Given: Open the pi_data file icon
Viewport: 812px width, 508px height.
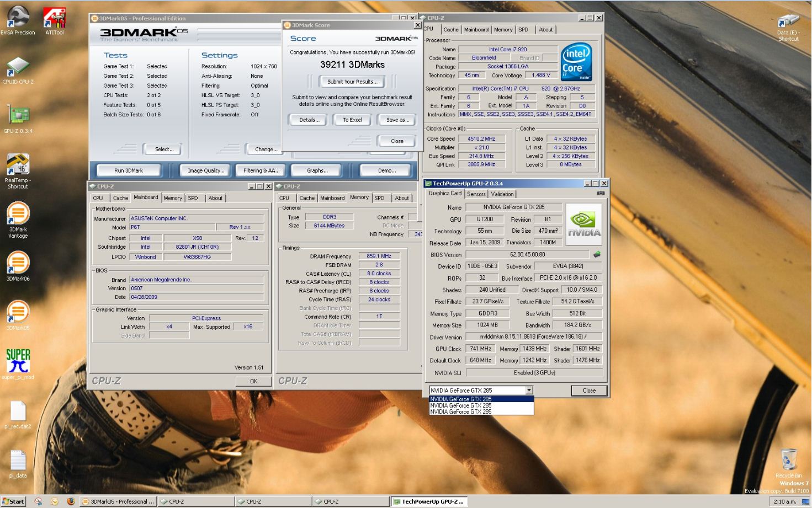Looking at the screenshot, I should point(18,463).
